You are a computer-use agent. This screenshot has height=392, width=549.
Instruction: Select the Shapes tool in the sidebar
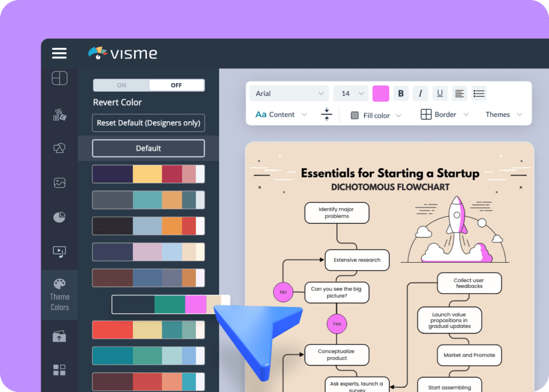(x=60, y=147)
